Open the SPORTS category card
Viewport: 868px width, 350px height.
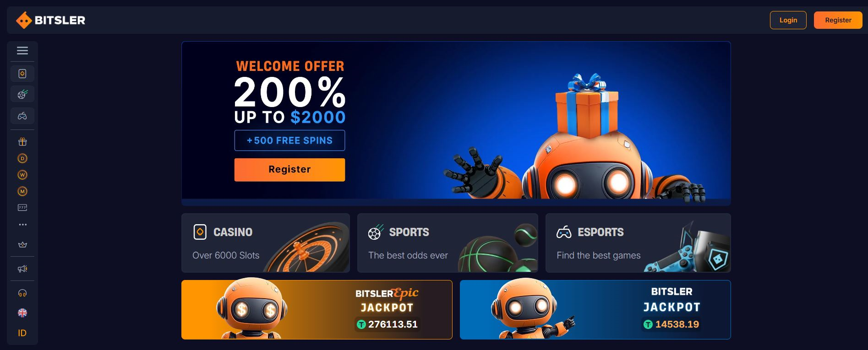[x=448, y=243]
